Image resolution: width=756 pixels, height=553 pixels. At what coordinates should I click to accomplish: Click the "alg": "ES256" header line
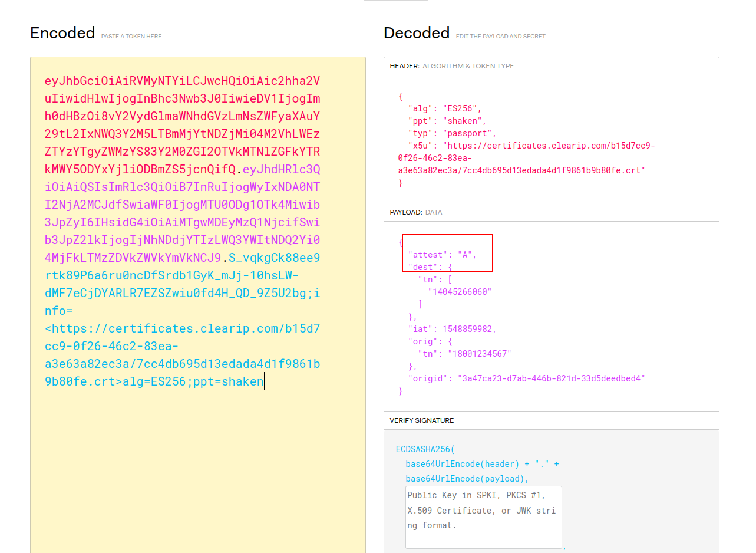pyautogui.click(x=445, y=108)
